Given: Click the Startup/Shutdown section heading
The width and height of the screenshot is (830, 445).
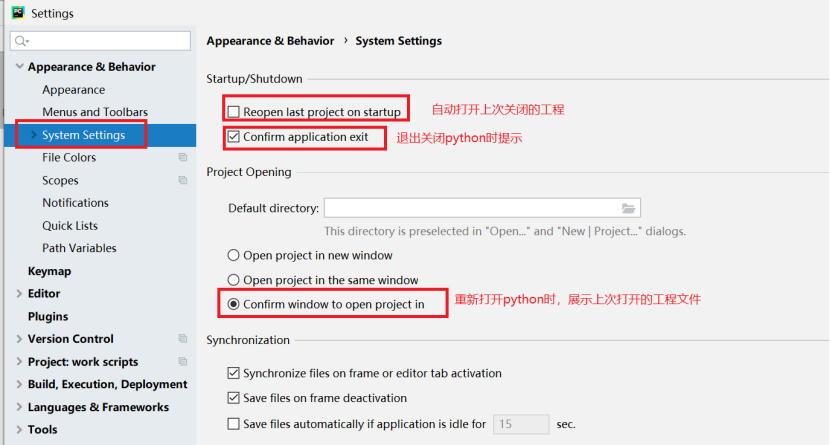Looking at the screenshot, I should click(255, 79).
